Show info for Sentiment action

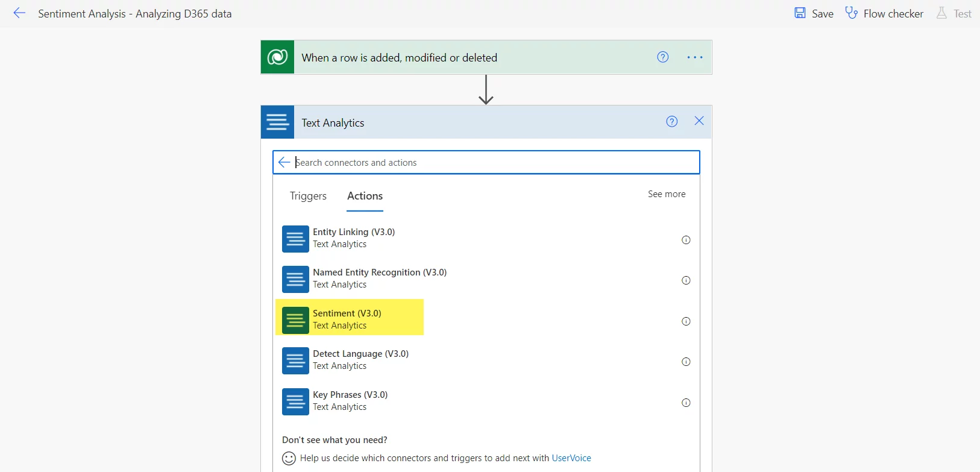[x=686, y=321]
